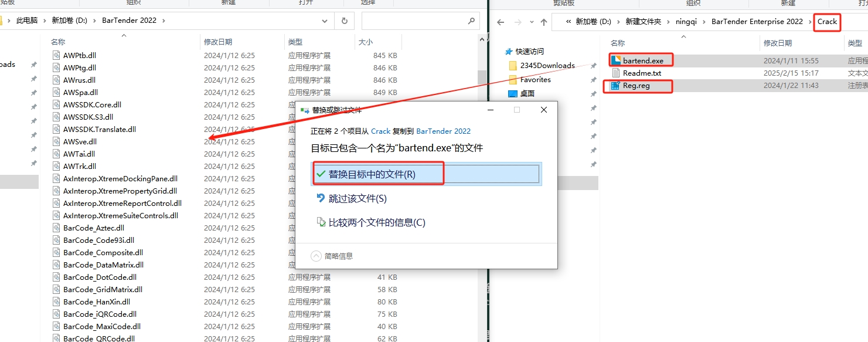Select AWrus.dll file name
868x342 pixels.
click(x=79, y=80)
